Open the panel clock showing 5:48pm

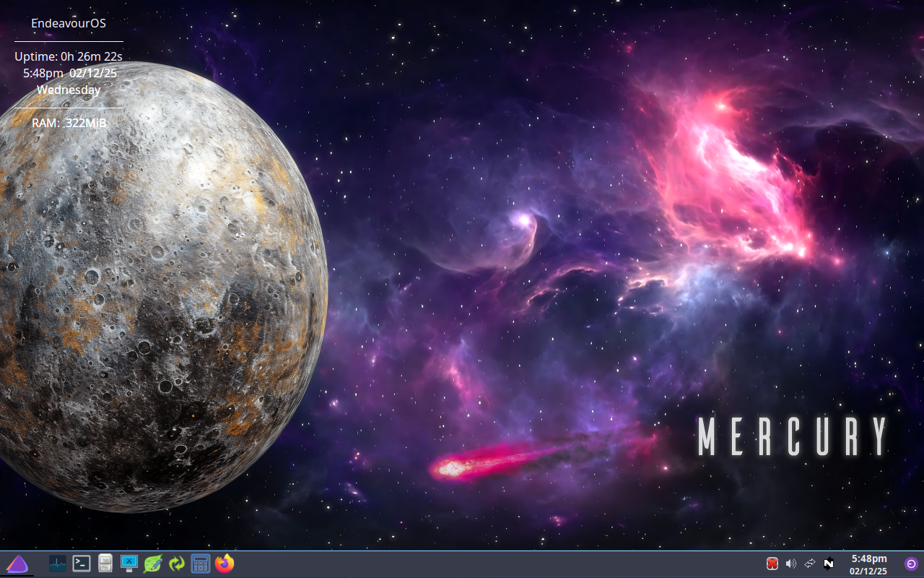coord(869,564)
